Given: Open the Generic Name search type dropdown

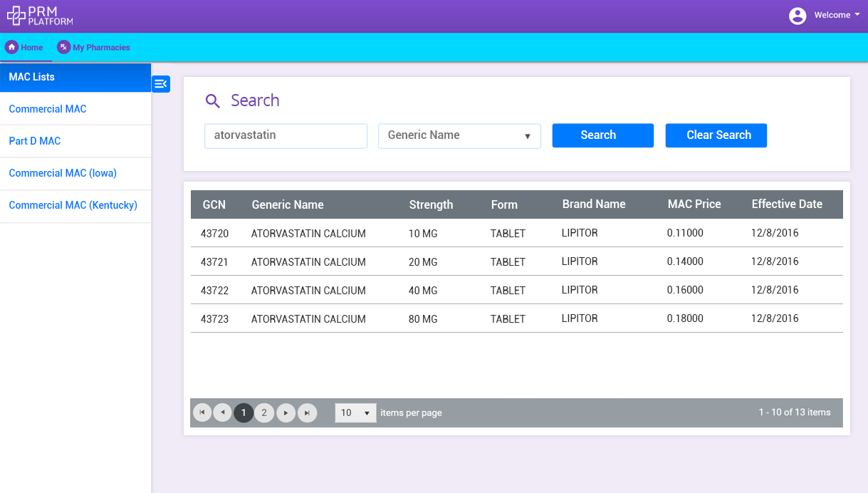Looking at the screenshot, I should click(459, 135).
